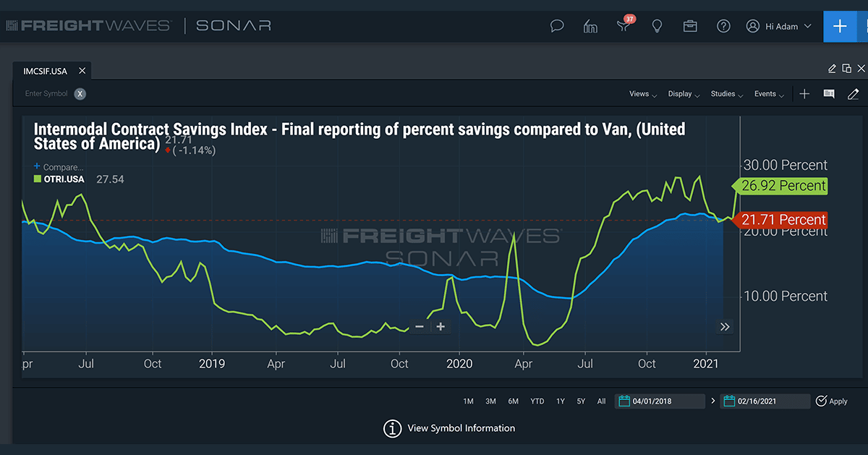Click Apply checkmark for date range
This screenshot has width=868, height=455.
[832, 401]
